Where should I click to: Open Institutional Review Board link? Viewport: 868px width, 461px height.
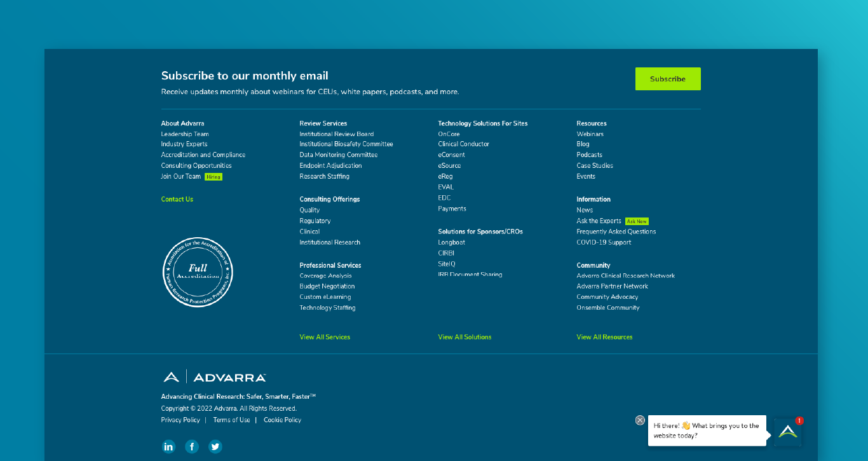tap(337, 134)
